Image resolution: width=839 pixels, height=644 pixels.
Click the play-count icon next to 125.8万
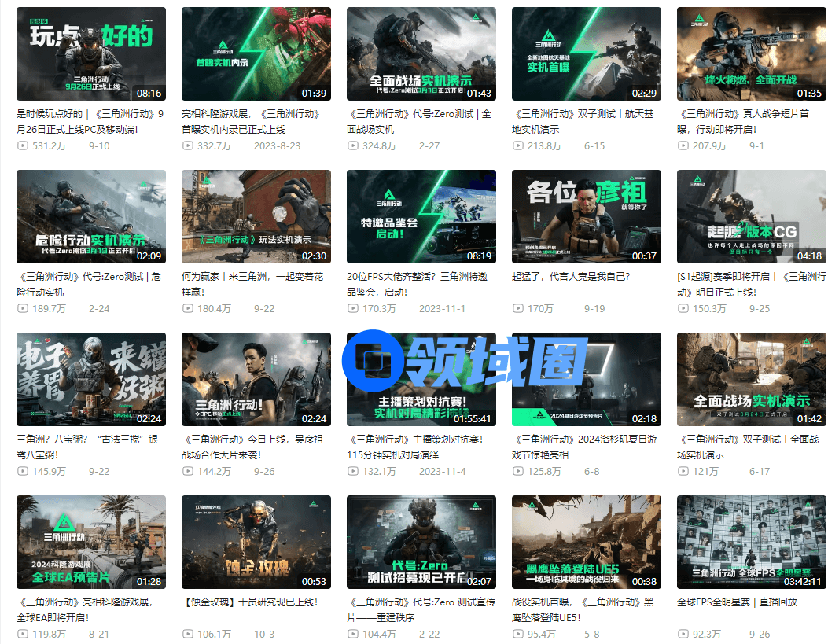pos(517,472)
